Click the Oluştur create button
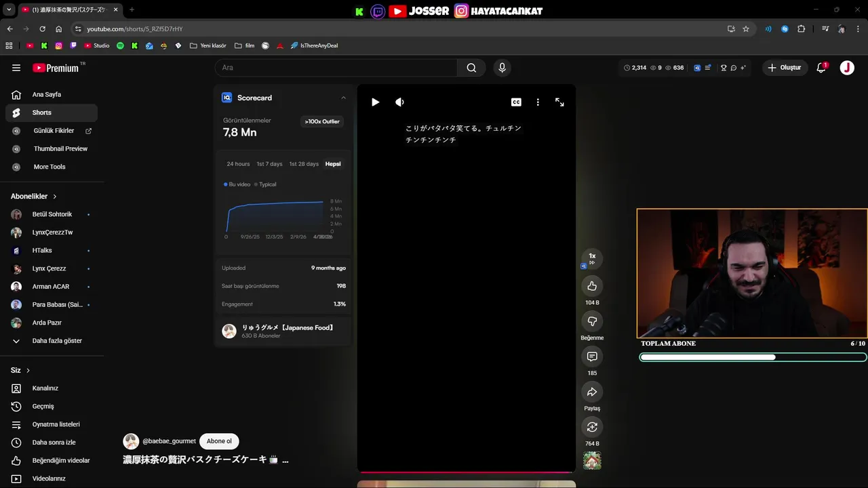This screenshot has width=868, height=488. [x=785, y=68]
